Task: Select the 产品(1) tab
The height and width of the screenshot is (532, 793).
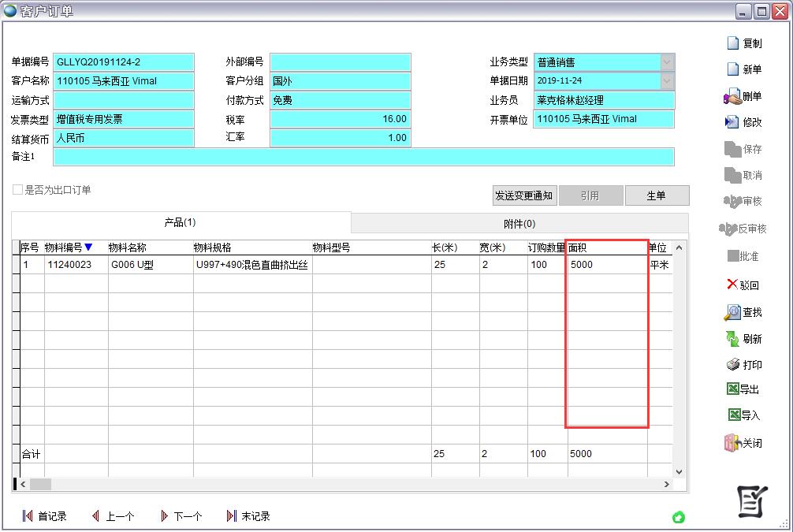Action: click(x=180, y=222)
